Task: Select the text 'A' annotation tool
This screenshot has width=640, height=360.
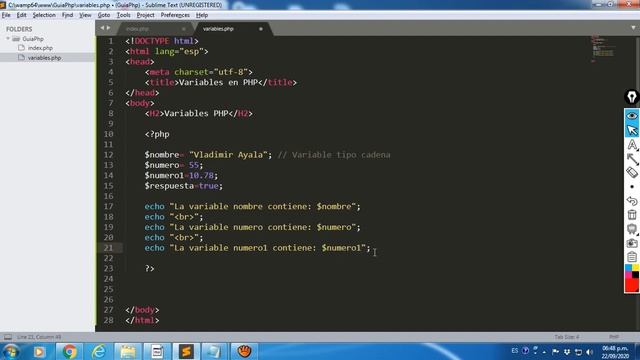Action: click(632, 144)
